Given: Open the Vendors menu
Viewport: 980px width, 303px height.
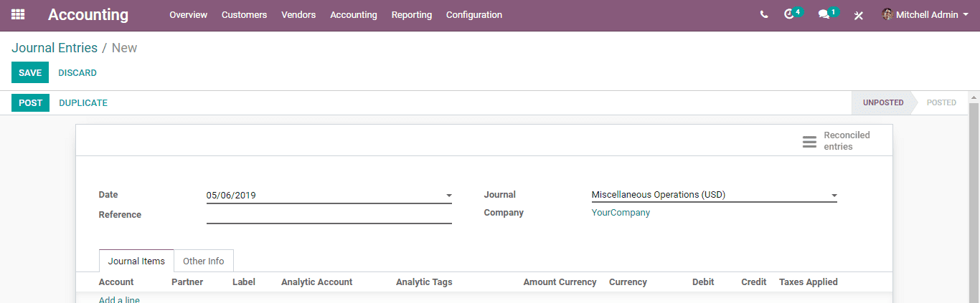Looking at the screenshot, I should 298,15.
